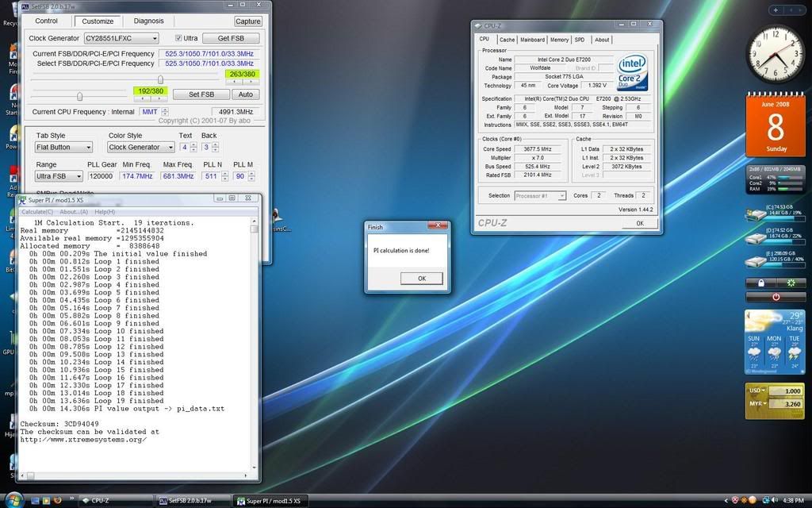Expand the Clock Generator dropdown
Screen dimensions: 812x508
pos(155,38)
